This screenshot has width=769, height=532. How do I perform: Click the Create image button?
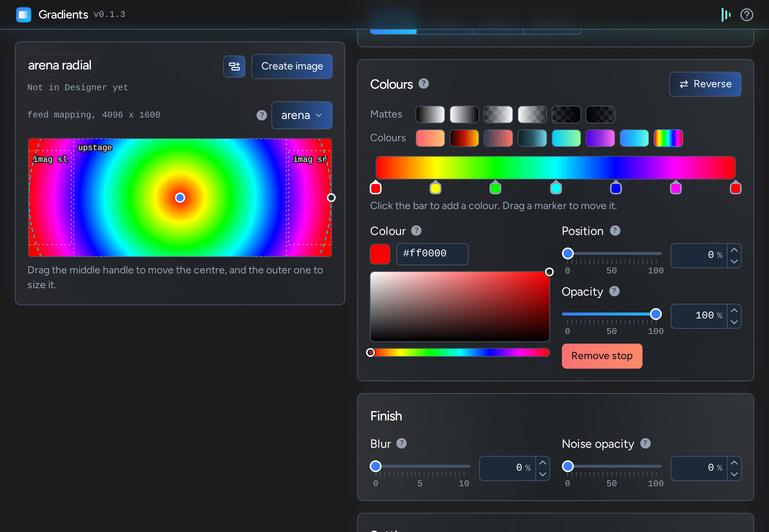(x=292, y=66)
